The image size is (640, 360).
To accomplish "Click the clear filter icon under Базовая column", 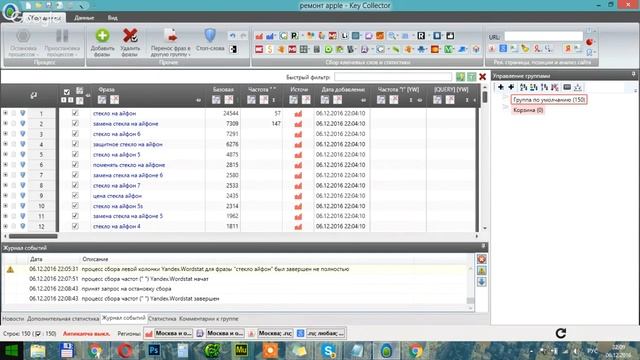I will pyautogui.click(x=229, y=100).
